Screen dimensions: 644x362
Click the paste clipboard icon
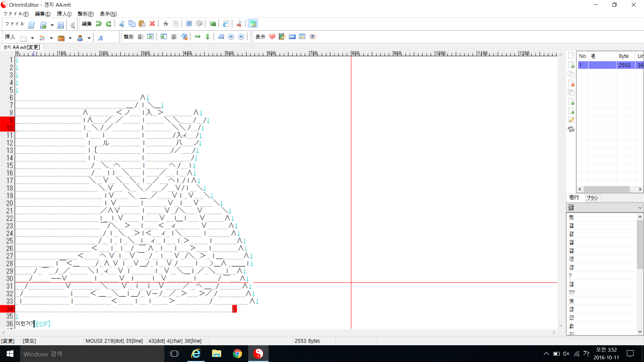tap(142, 24)
